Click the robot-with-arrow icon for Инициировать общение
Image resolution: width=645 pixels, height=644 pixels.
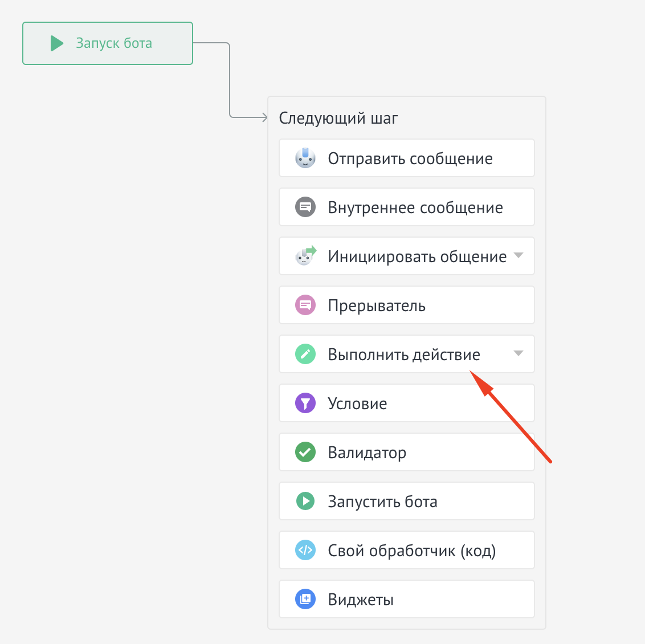[305, 256]
